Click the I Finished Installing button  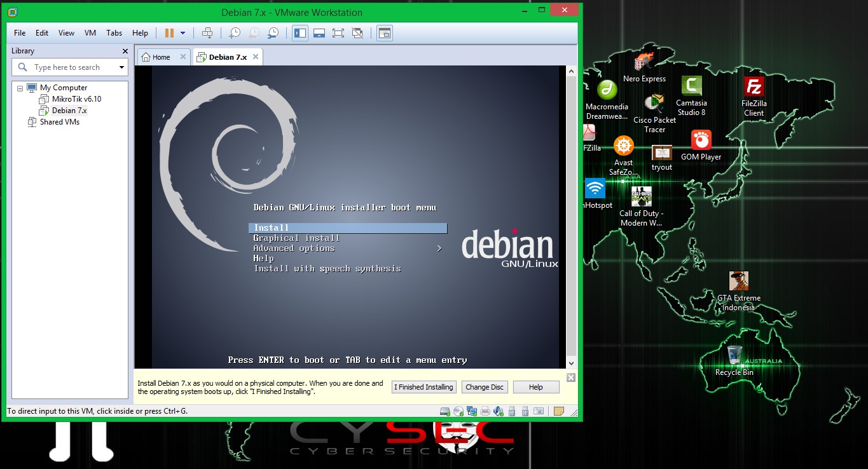(424, 386)
